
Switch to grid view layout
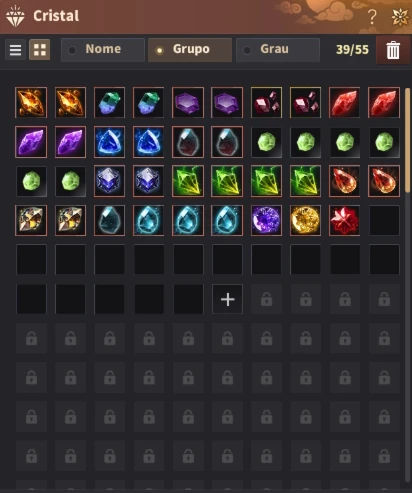tap(40, 50)
